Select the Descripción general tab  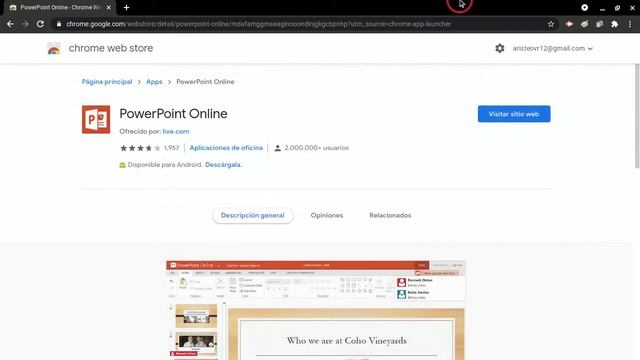tap(253, 215)
